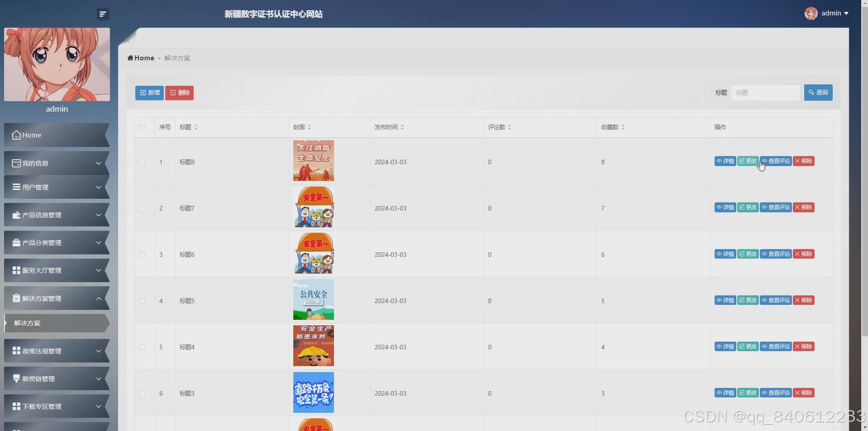Viewport: 868px width, 431px height.
Task: Click the 我的信息 card icon in sidebar
Action: point(16,163)
